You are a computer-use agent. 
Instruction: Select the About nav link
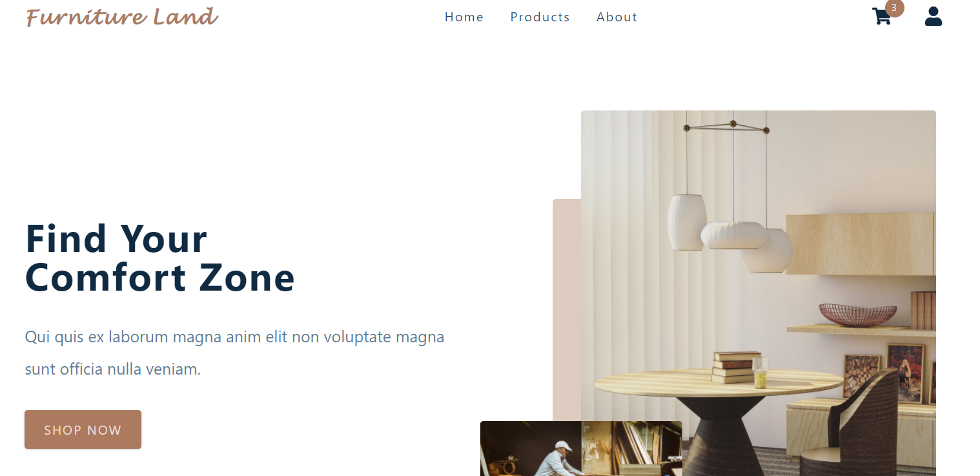click(617, 17)
